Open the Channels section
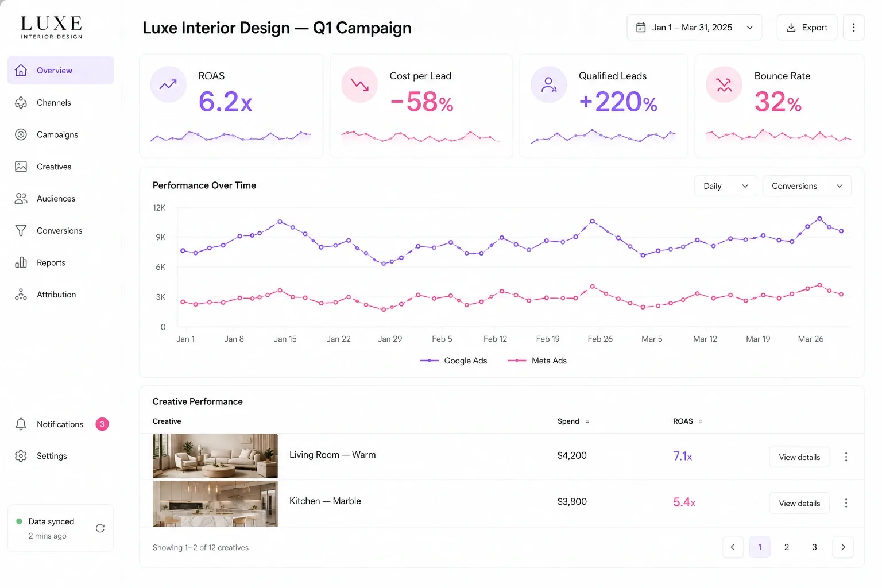The image size is (882, 588). click(x=61, y=102)
